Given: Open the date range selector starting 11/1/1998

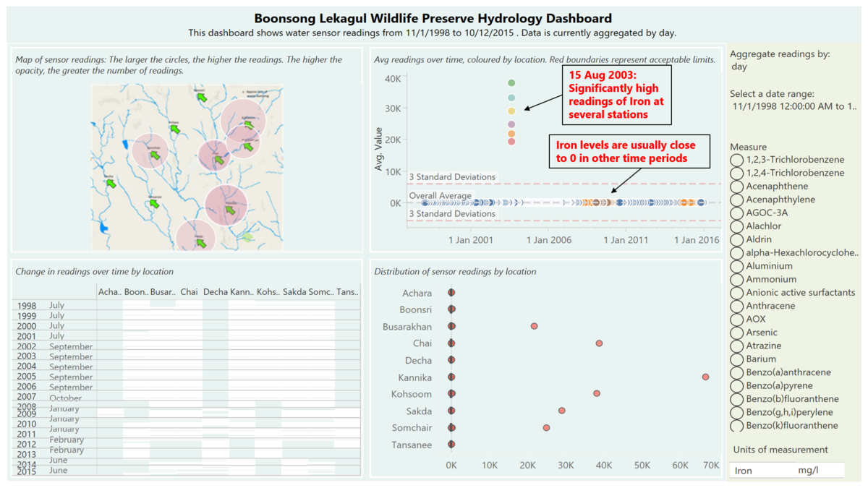Looking at the screenshot, I should 793,106.
